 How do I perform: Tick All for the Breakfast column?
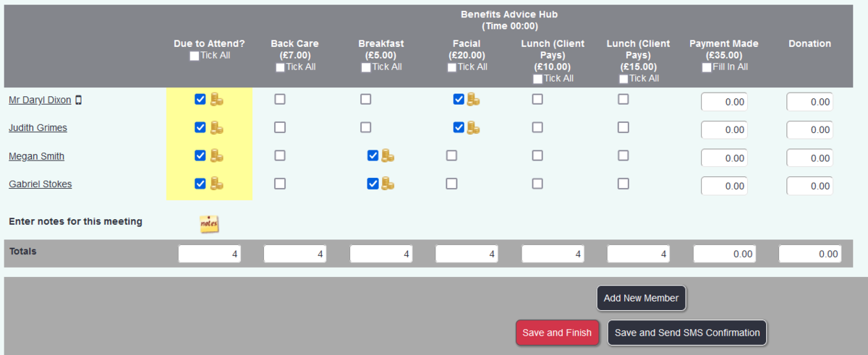point(366,67)
